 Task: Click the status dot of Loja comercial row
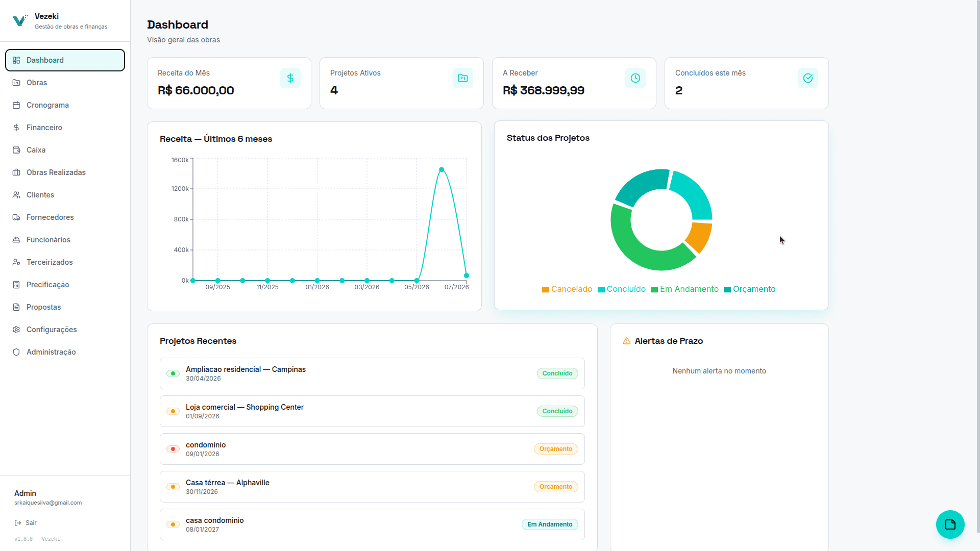(x=173, y=411)
